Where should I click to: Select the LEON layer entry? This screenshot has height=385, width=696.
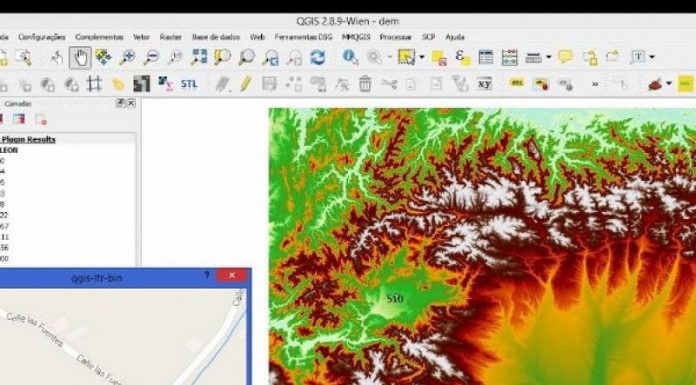click(x=9, y=150)
